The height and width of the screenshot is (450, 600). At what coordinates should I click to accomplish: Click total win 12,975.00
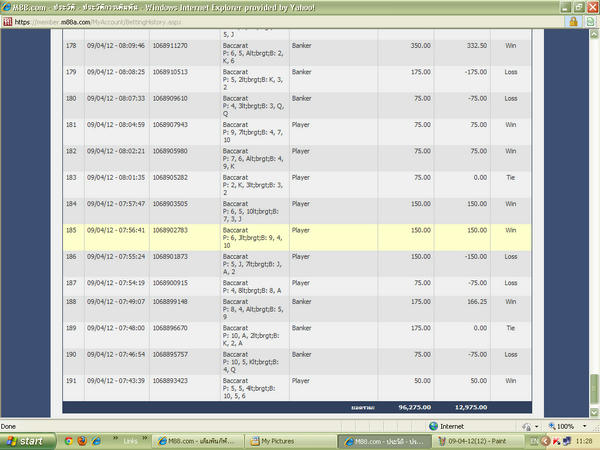coord(471,408)
